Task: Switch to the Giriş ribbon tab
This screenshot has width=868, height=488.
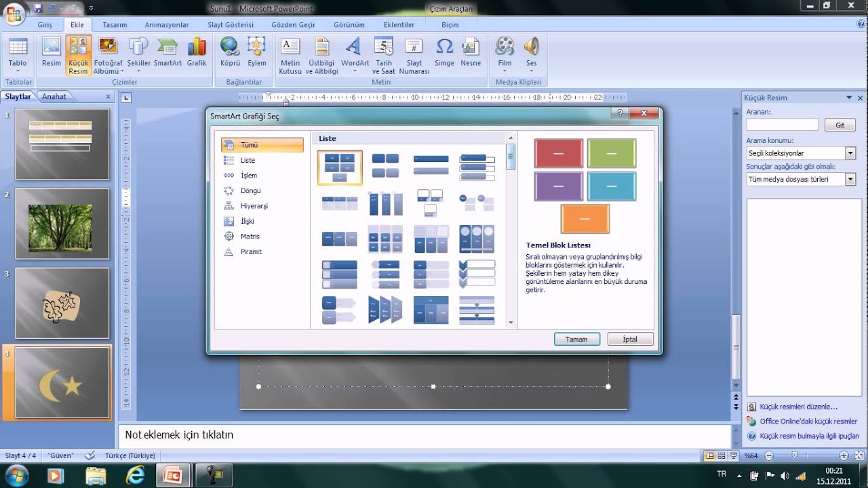Action: [x=45, y=24]
